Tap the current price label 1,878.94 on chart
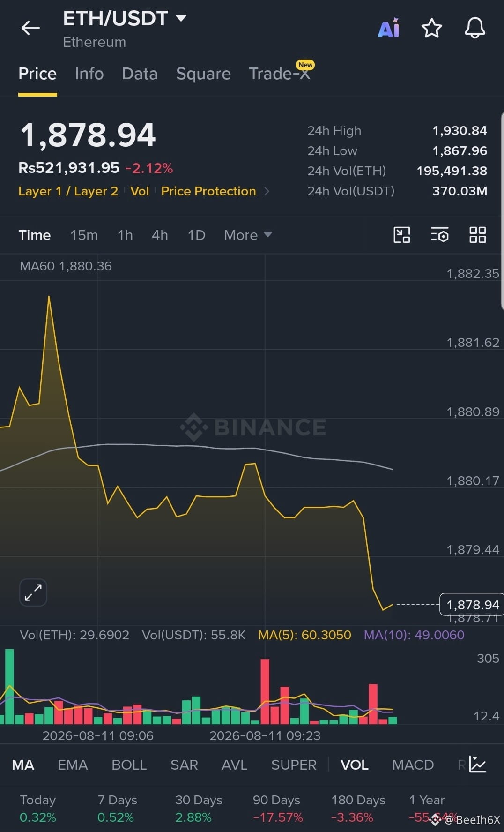 472,605
